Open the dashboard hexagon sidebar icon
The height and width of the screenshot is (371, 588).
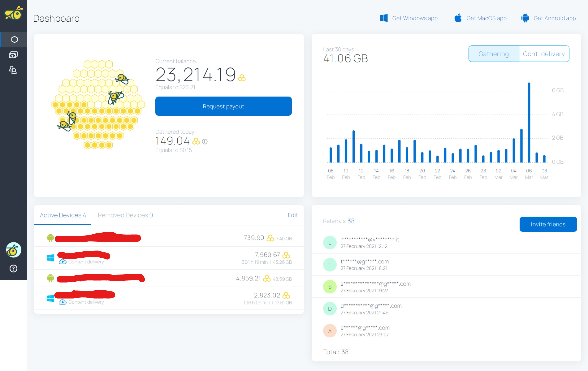[x=14, y=40]
